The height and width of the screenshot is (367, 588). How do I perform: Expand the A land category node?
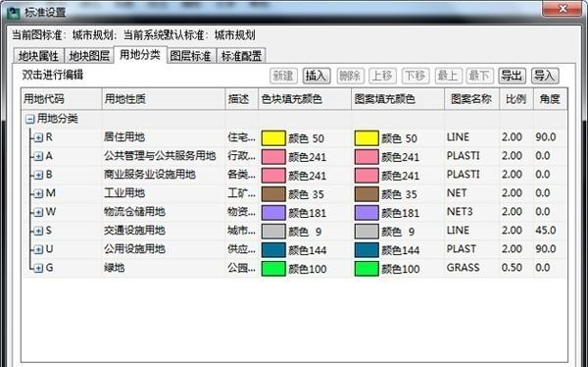pos(38,156)
